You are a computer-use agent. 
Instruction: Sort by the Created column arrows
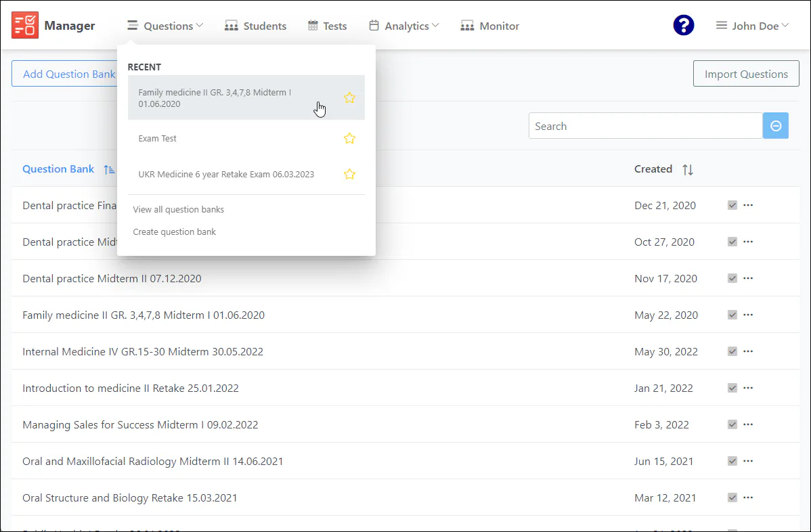coord(688,169)
